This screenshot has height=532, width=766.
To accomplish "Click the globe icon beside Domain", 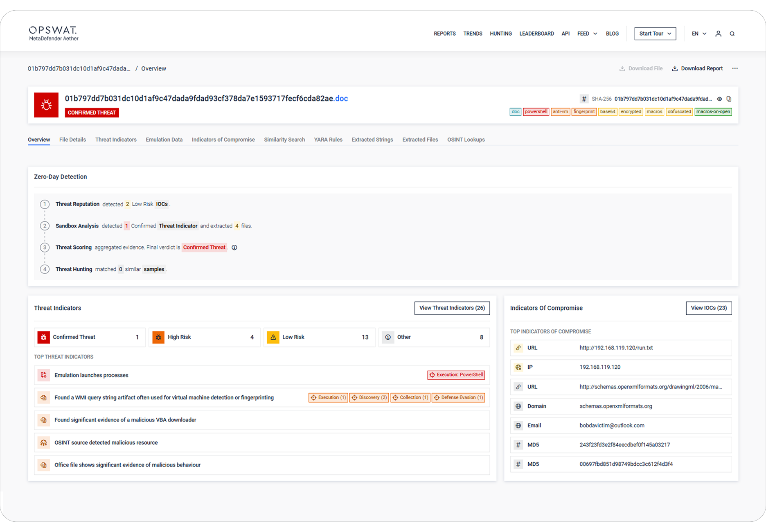I will click(518, 406).
